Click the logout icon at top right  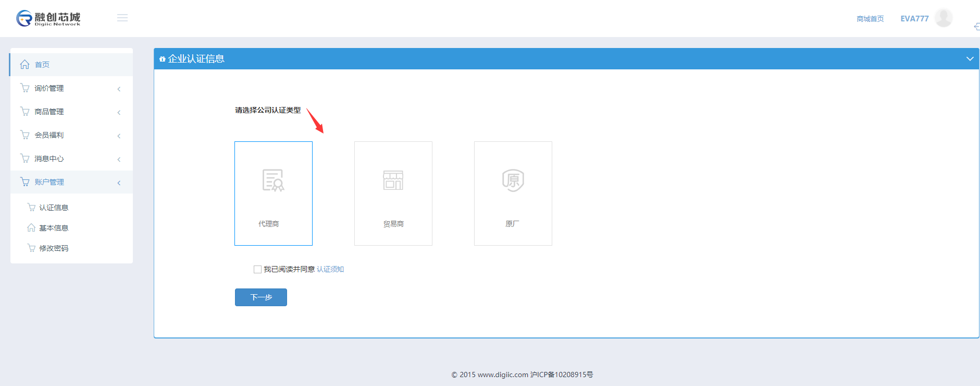pos(976,27)
